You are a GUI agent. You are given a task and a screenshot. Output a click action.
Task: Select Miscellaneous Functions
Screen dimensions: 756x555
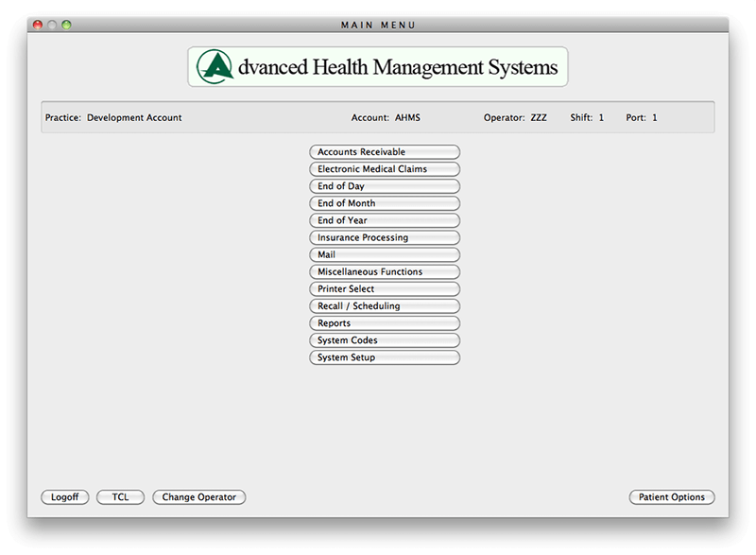coord(384,271)
